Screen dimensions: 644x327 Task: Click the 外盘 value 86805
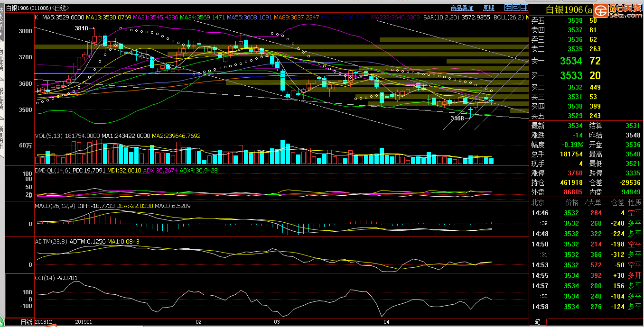tap(573, 192)
